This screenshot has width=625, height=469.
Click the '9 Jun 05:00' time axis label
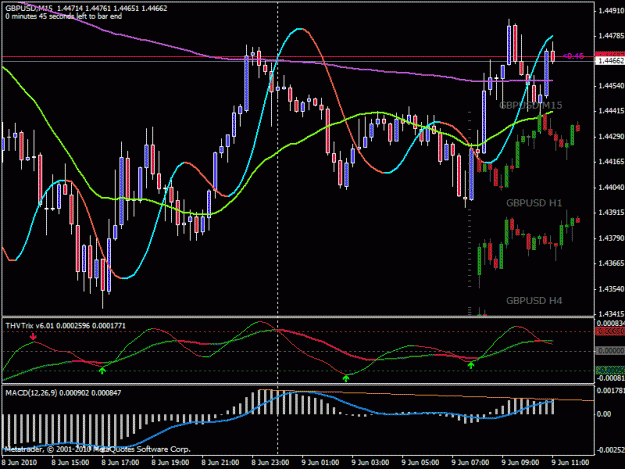(x=421, y=463)
